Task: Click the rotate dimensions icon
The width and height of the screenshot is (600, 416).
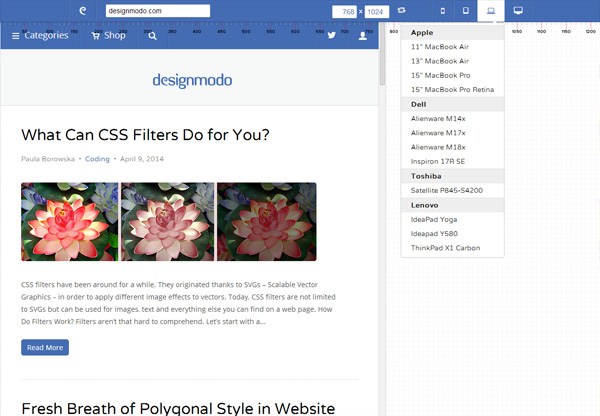Action: click(401, 11)
